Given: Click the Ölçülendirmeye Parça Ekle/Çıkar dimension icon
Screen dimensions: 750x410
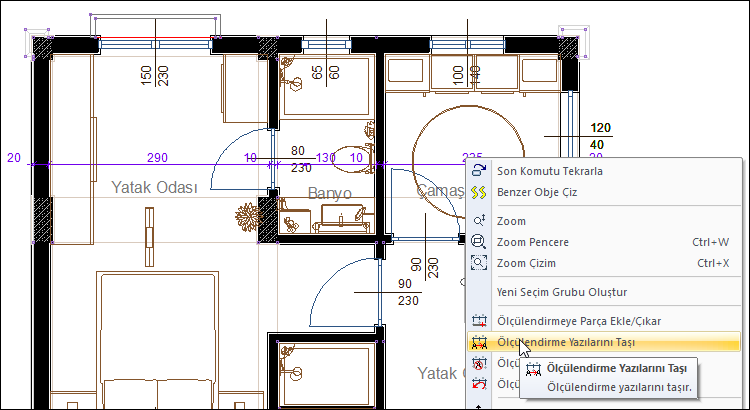Looking at the screenshot, I should [x=479, y=321].
